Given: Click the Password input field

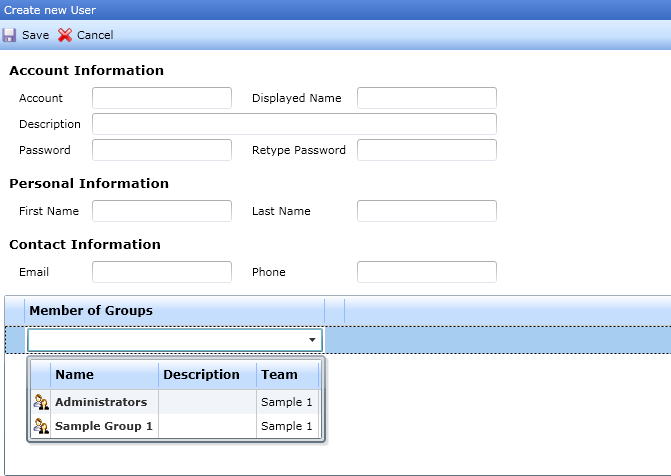Looking at the screenshot, I should click(162, 150).
